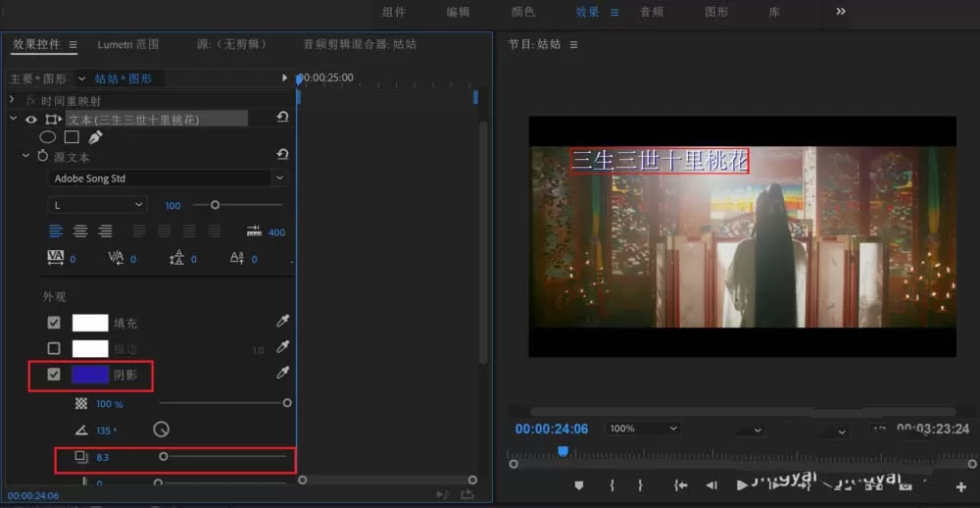Image resolution: width=980 pixels, height=508 pixels.
Task: Toggle visibility of the 文本 layer
Action: point(30,120)
